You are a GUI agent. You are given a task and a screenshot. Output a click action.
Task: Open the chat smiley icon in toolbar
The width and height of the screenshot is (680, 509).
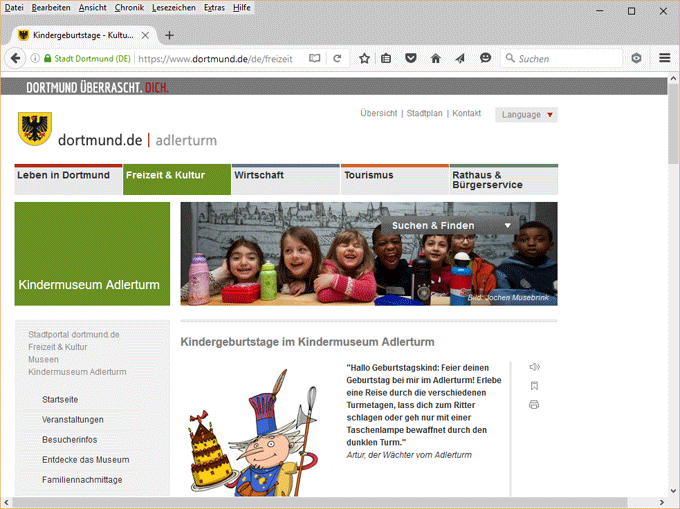[x=485, y=58]
